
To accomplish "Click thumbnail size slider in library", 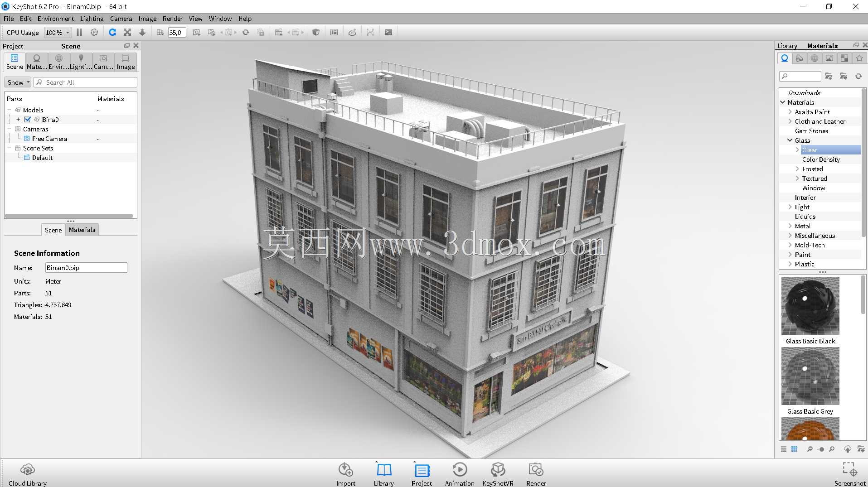I will (x=821, y=449).
